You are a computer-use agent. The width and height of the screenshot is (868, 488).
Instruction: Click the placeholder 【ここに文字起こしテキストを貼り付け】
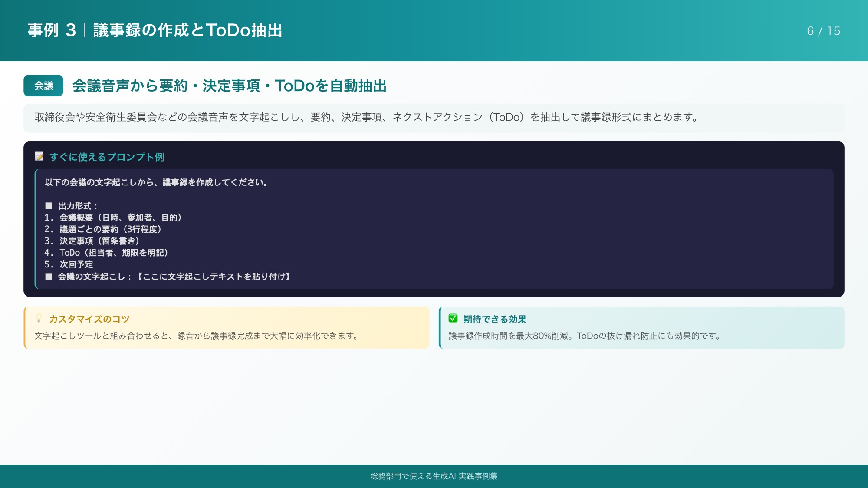pos(214,277)
